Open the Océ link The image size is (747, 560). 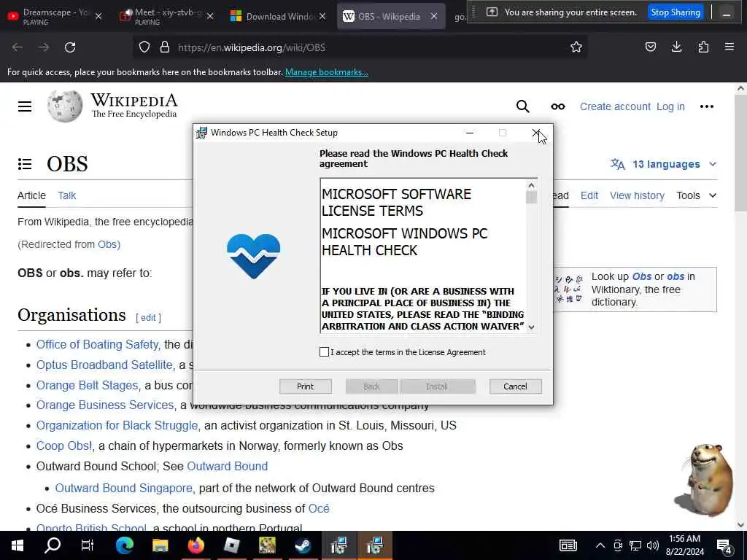pos(319,508)
